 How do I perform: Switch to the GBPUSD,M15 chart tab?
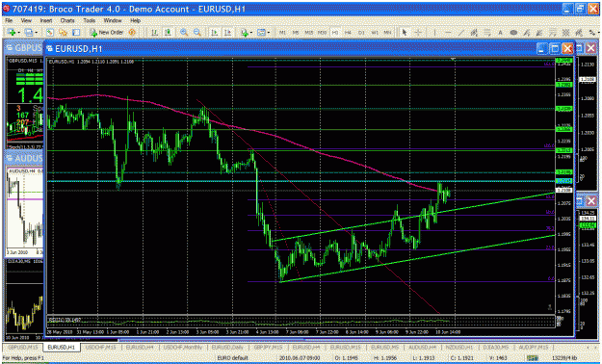(x=23, y=347)
